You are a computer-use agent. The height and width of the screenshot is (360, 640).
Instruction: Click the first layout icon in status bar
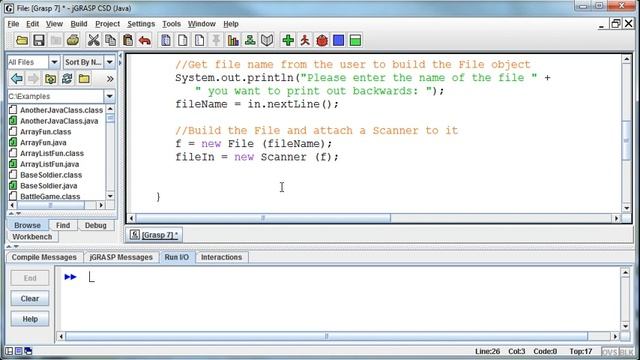[9, 351]
